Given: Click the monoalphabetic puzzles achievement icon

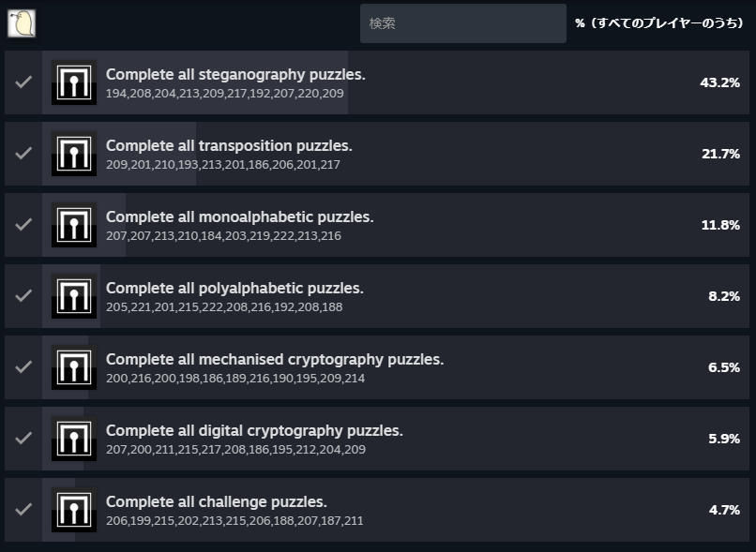Looking at the screenshot, I should 74,225.
